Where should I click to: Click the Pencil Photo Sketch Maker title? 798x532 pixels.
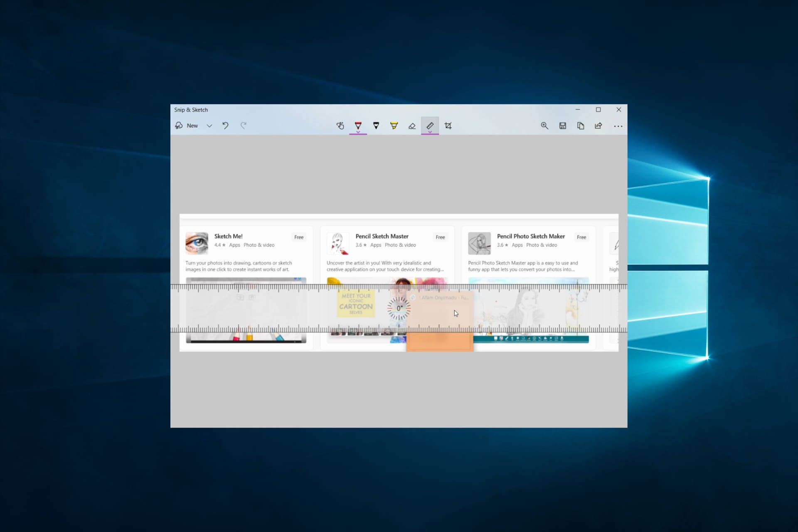[x=531, y=236]
